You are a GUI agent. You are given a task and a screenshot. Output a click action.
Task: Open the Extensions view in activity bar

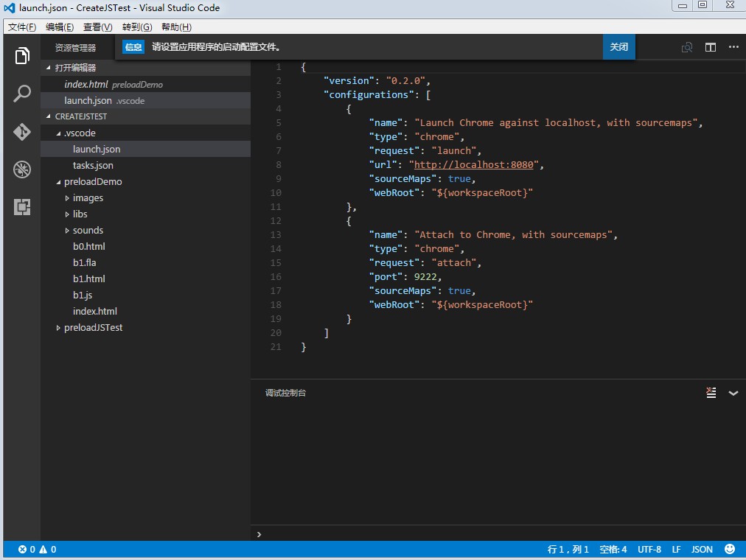click(x=22, y=207)
